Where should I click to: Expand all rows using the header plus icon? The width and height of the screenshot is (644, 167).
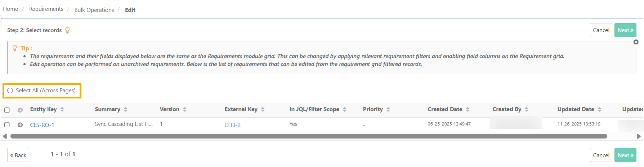[20, 110]
